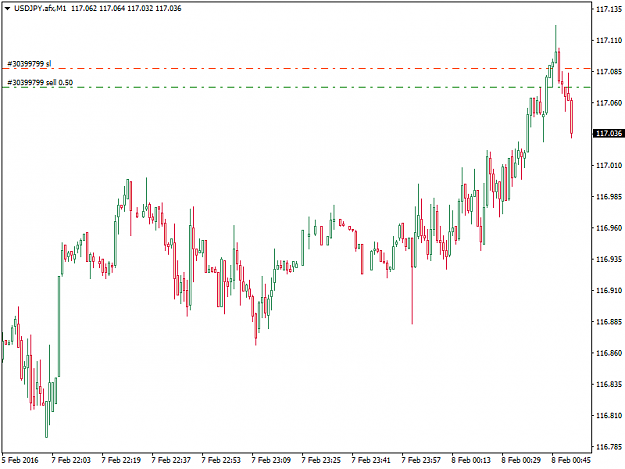Image resolution: width=625 pixels, height=469 pixels.
Task: Click the 117.010 price scale label
Action: click(x=609, y=165)
